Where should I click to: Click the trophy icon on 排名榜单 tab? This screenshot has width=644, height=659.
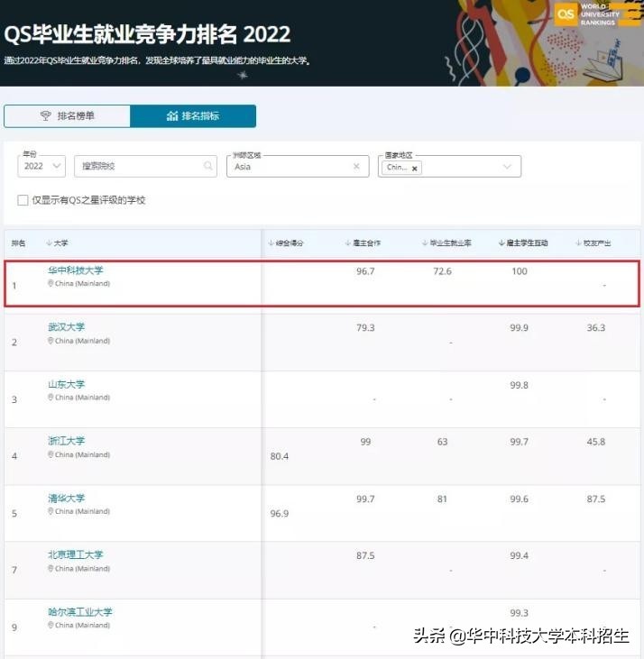[45, 115]
